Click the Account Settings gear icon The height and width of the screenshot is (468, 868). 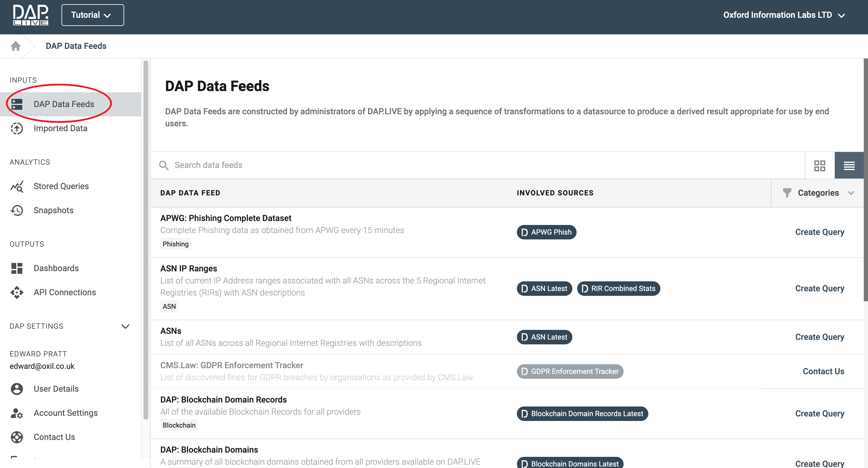coord(17,413)
